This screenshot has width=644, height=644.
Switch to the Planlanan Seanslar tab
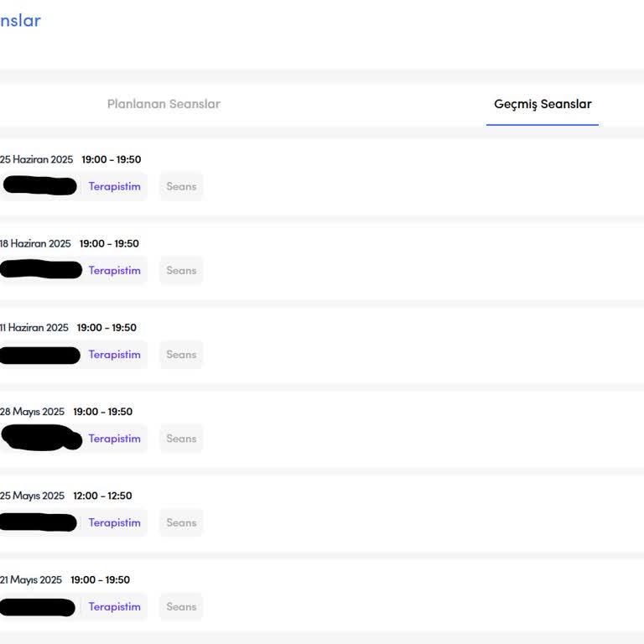pyautogui.click(x=164, y=104)
